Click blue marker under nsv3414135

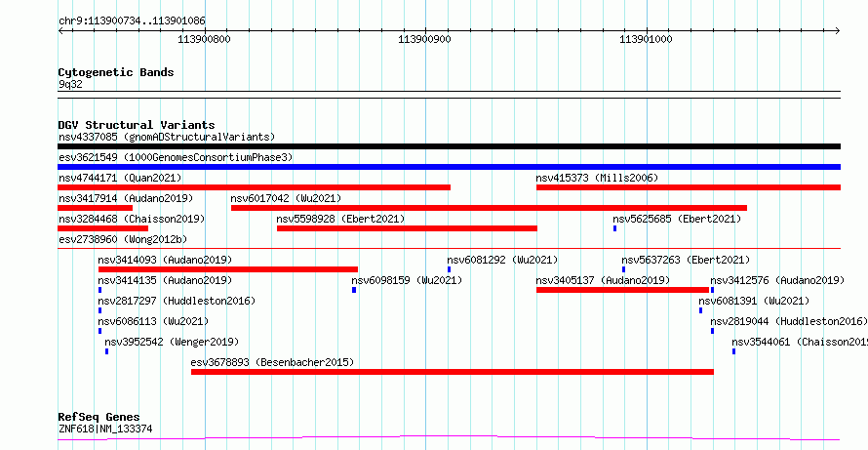(100, 290)
